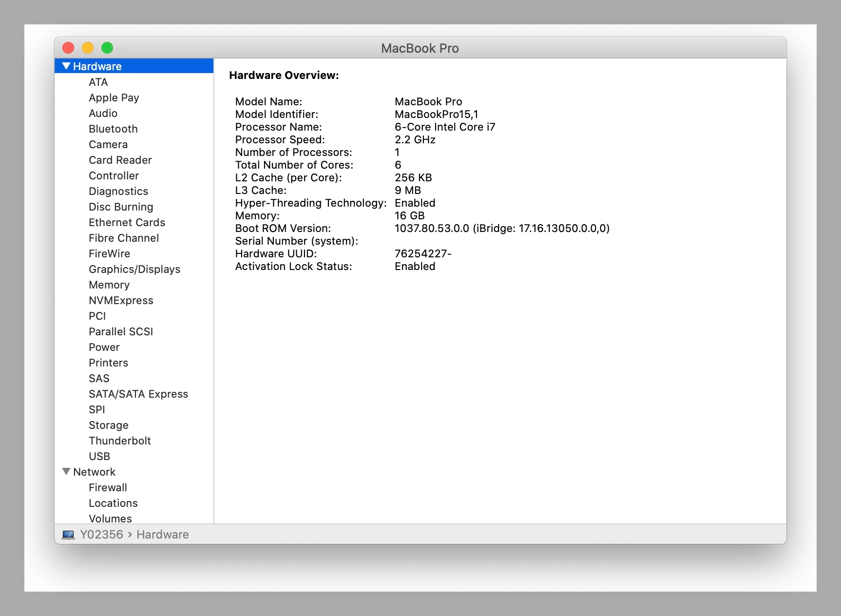Click Hardware in the path bar

point(163,535)
